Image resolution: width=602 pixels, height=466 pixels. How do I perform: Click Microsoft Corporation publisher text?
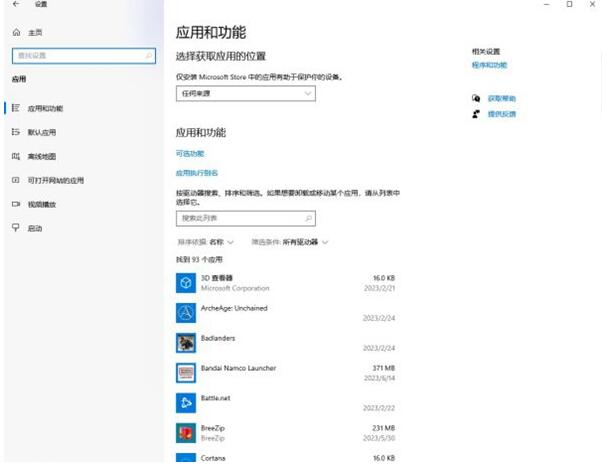[235, 288]
